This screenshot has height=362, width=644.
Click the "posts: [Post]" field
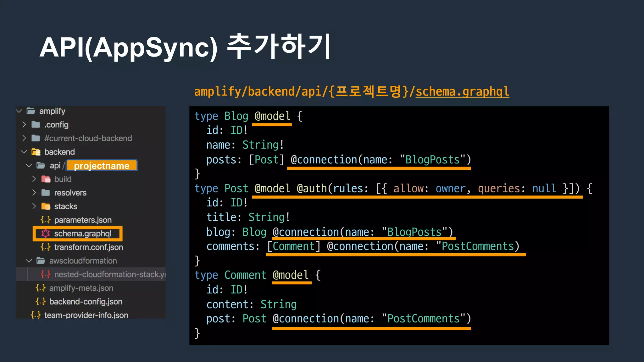coord(245,160)
